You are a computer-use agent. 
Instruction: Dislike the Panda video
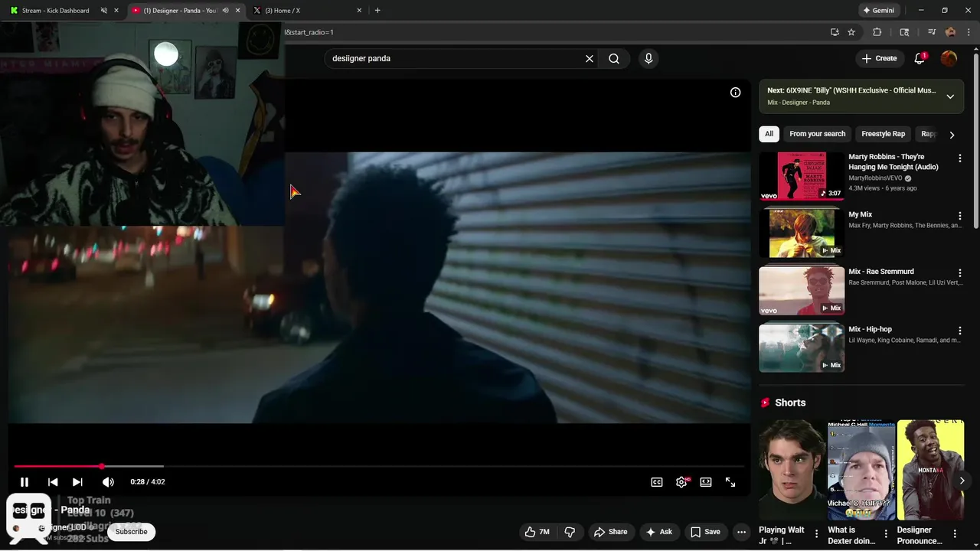coord(570,532)
